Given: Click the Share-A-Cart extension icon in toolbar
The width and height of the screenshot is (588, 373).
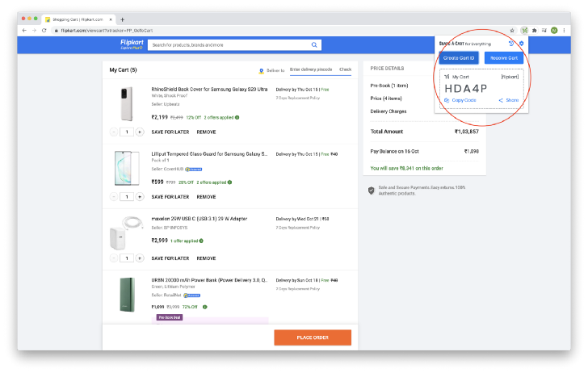Looking at the screenshot, I should tap(524, 31).
